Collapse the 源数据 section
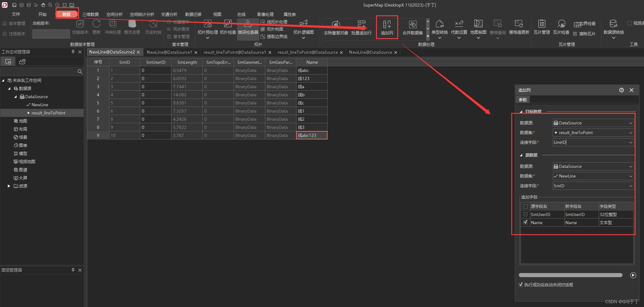644x307 pixels. pyautogui.click(x=521, y=155)
